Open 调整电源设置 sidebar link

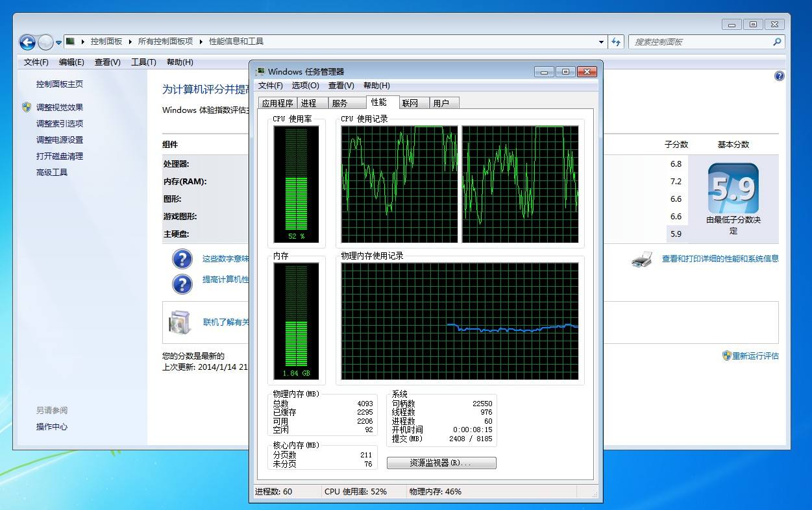pos(60,140)
